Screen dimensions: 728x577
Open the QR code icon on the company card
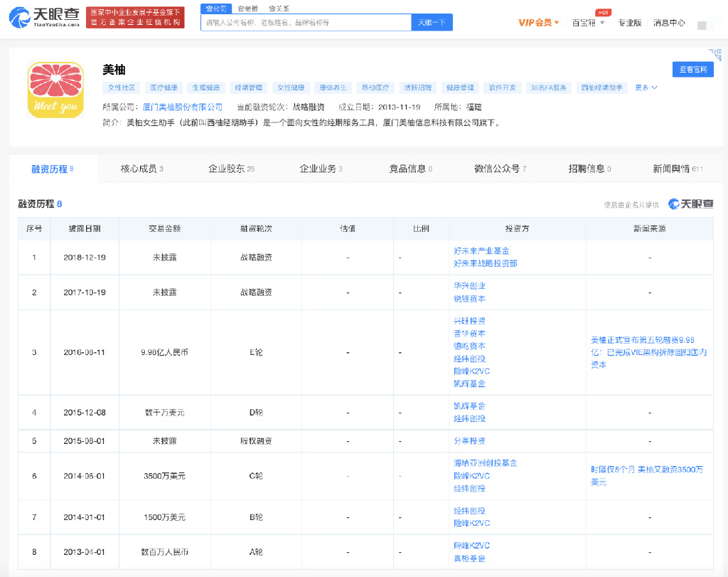(x=715, y=55)
